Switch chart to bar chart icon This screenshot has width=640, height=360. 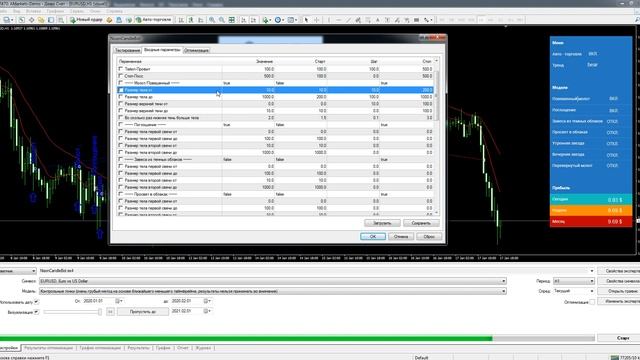click(181, 20)
